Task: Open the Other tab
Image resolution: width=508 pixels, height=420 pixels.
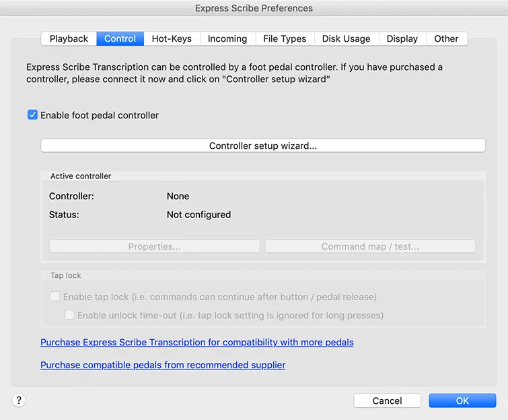Action: 446,39
